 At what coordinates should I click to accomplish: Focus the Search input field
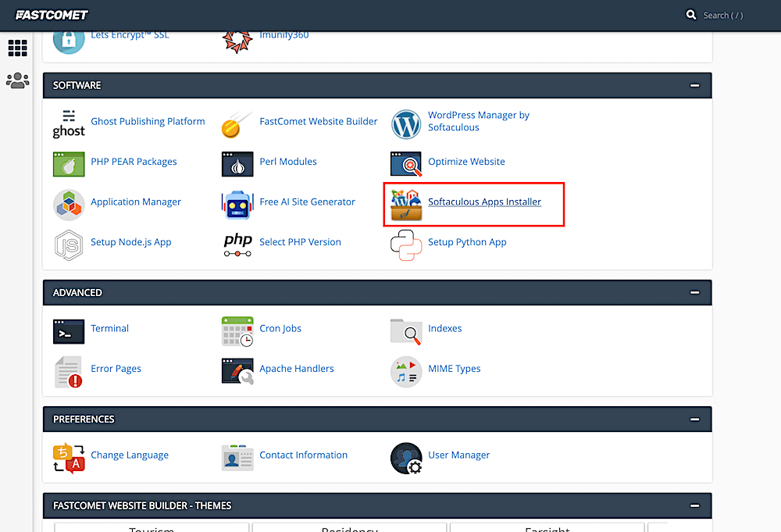tap(722, 16)
